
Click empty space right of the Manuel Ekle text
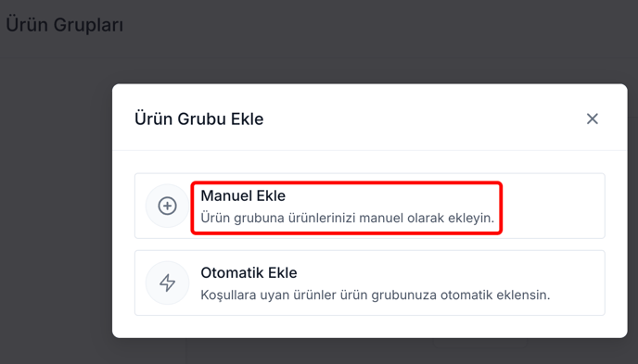point(554,206)
